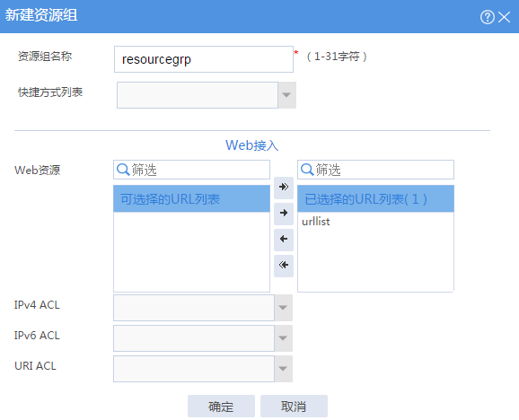This screenshot has height=420, width=519.
Task: Move all URL lists to selected
Action: [284, 188]
